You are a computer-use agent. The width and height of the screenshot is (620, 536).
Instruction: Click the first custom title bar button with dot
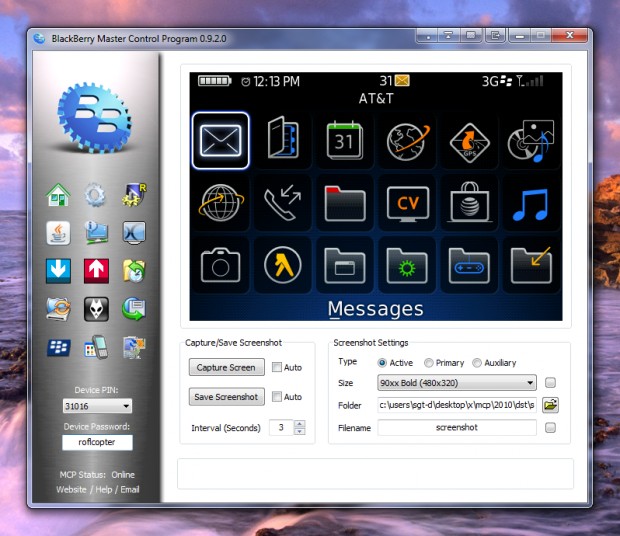pyautogui.click(x=427, y=36)
